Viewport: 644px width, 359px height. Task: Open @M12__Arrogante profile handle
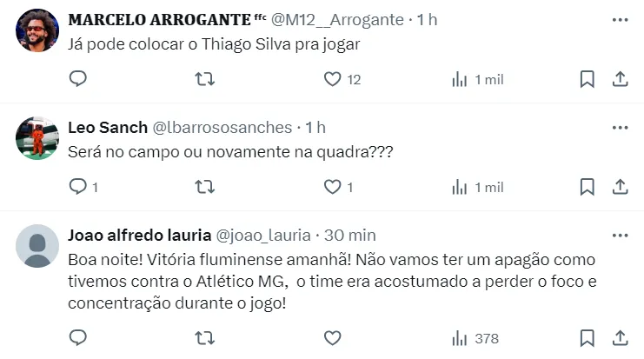click(x=337, y=19)
